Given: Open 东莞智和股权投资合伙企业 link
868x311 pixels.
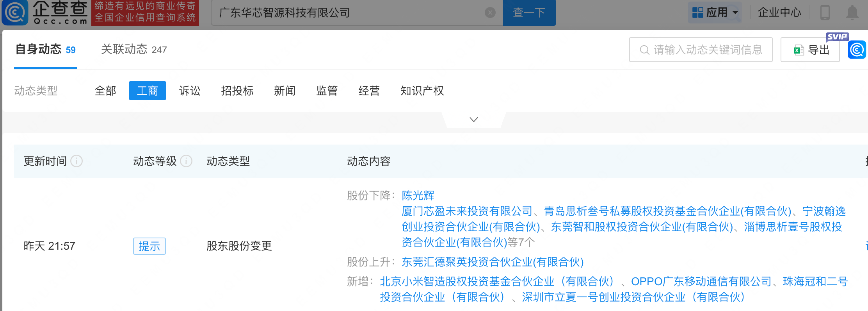Looking at the screenshot, I should [x=642, y=227].
